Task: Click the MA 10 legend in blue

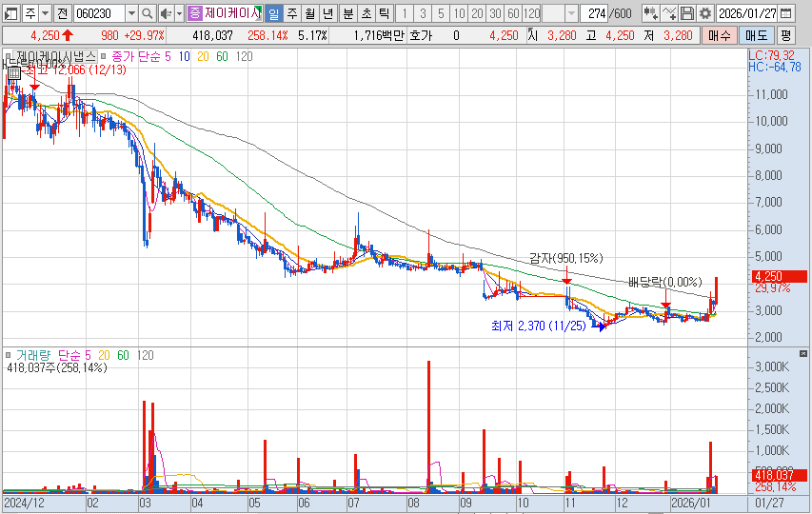Action: point(185,56)
